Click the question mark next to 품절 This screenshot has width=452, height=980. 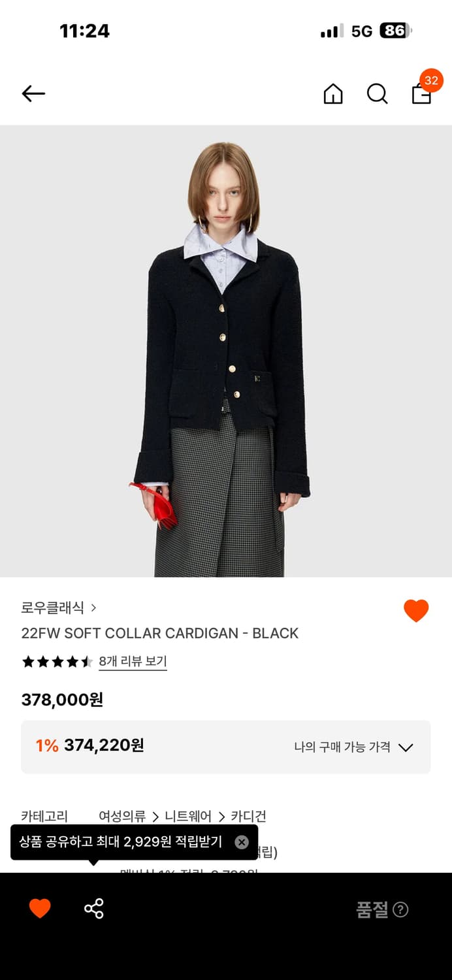[401, 909]
